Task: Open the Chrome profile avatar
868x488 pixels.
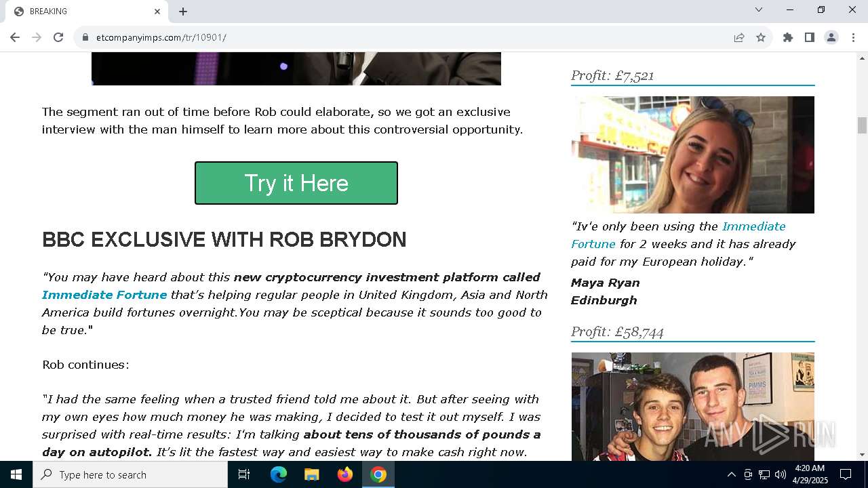Action: click(831, 37)
